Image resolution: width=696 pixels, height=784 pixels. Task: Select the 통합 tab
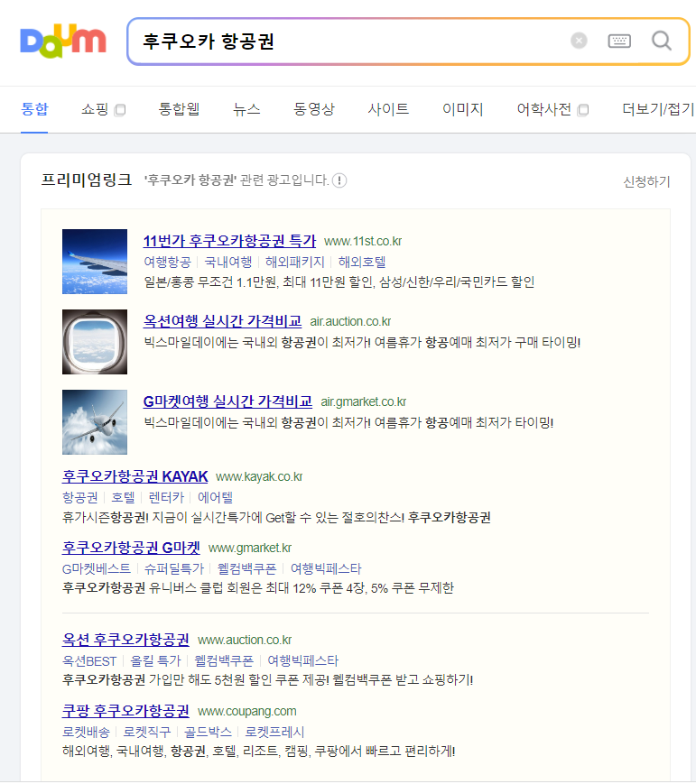(34, 109)
